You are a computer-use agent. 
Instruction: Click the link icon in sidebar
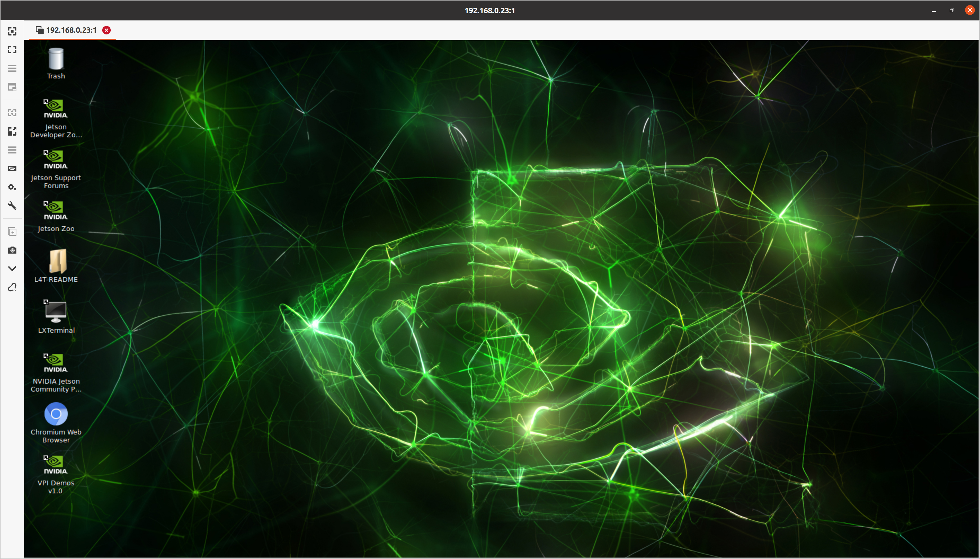click(12, 288)
